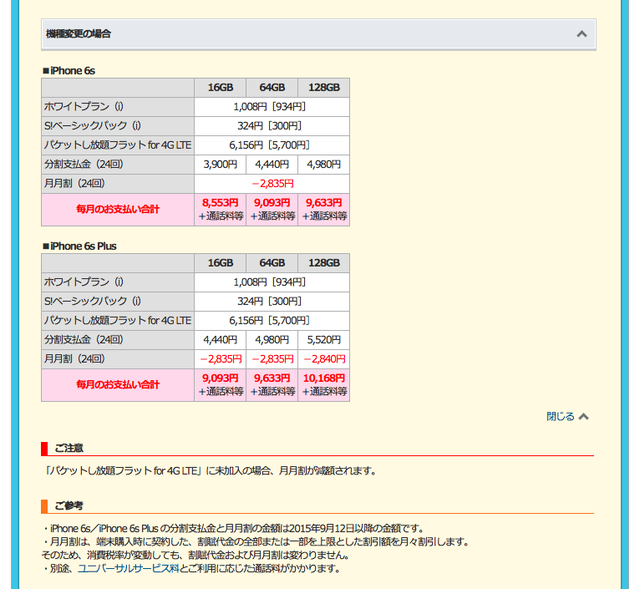The width and height of the screenshot is (640, 589).
Task: Click 4,440円 installment in iPhone 6s Plus table
Action: click(x=220, y=340)
